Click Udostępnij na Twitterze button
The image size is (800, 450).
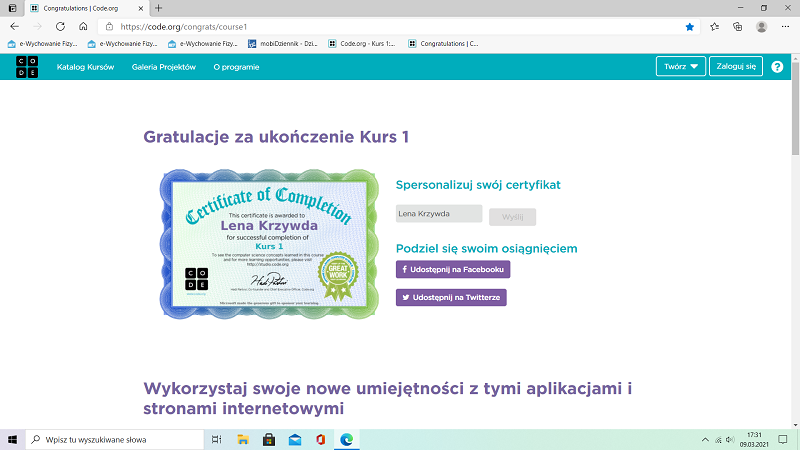point(451,297)
